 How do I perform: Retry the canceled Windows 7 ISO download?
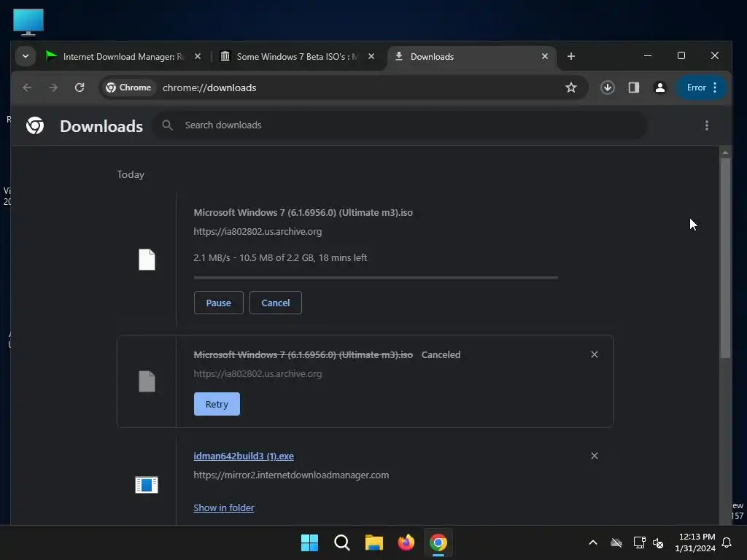217,404
